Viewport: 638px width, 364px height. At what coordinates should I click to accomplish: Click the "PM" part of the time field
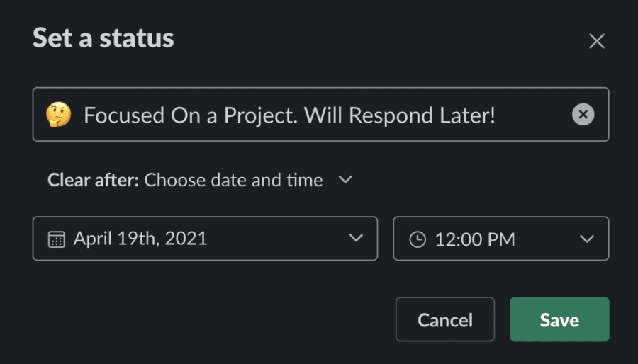(501, 239)
